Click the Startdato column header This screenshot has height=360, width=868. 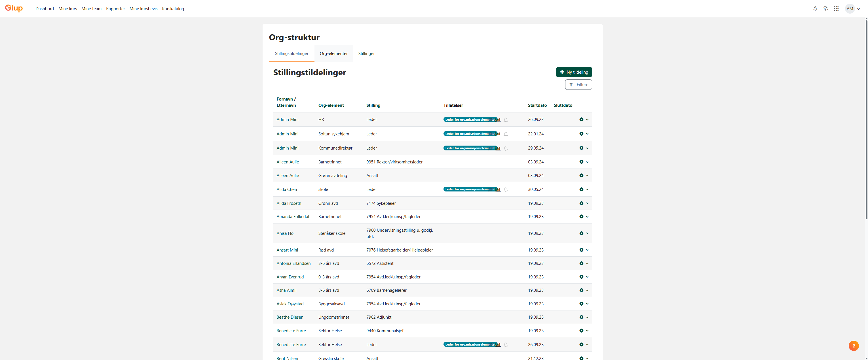[x=537, y=105]
